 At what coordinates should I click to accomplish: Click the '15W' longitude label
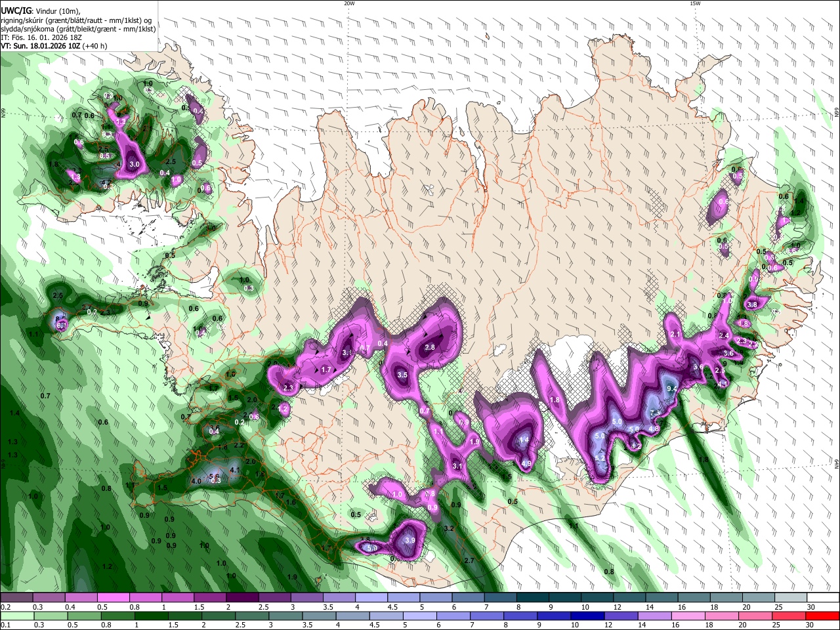pos(695,3)
